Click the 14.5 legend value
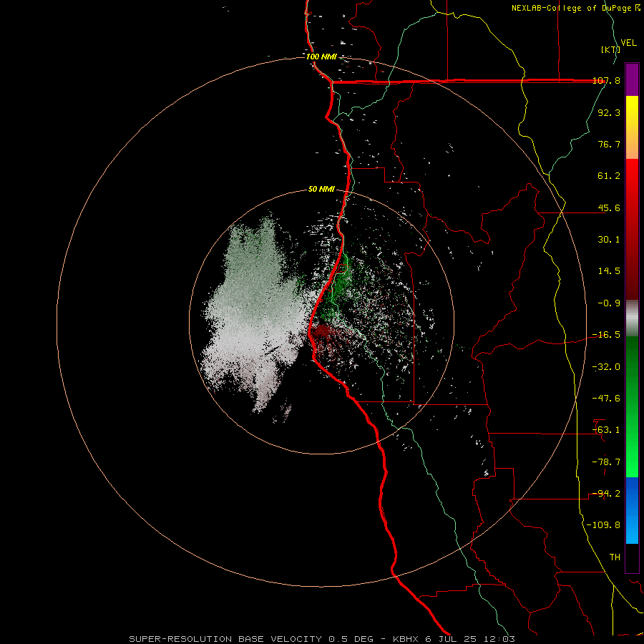Image resolution: width=644 pixels, height=644 pixels. point(609,271)
